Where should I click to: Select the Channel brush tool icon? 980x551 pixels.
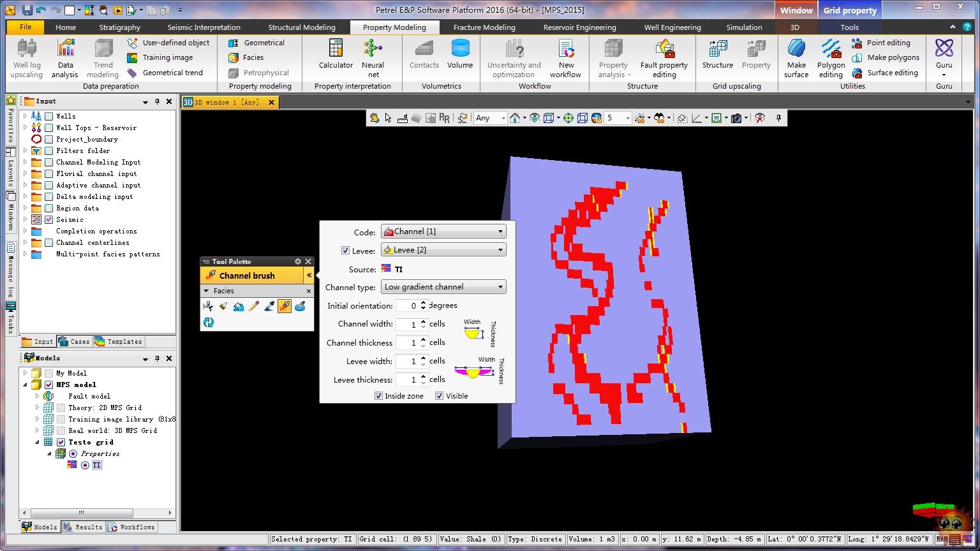tap(285, 306)
